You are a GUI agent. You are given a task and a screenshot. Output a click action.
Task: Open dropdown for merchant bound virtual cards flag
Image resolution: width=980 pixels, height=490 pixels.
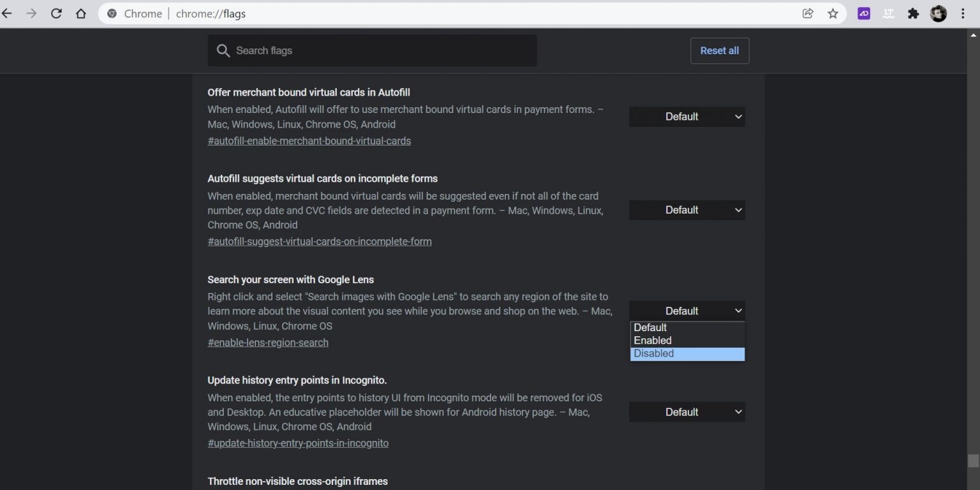pyautogui.click(x=687, y=117)
